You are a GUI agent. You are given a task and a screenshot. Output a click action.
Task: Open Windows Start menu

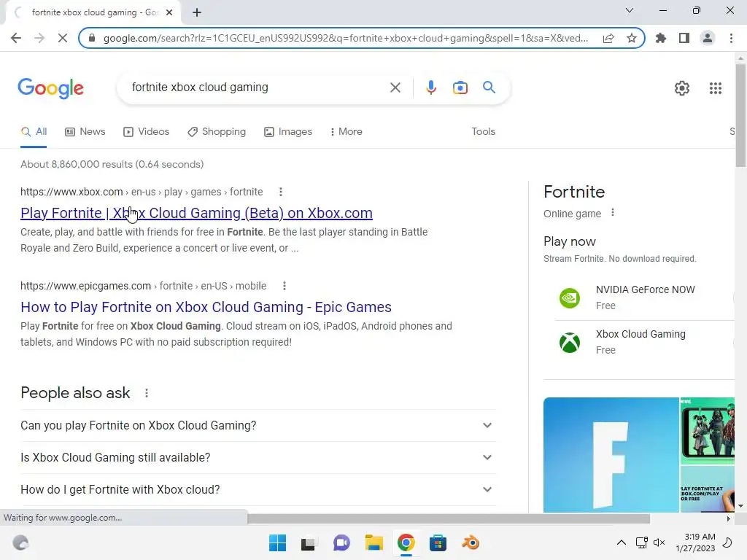point(277,542)
